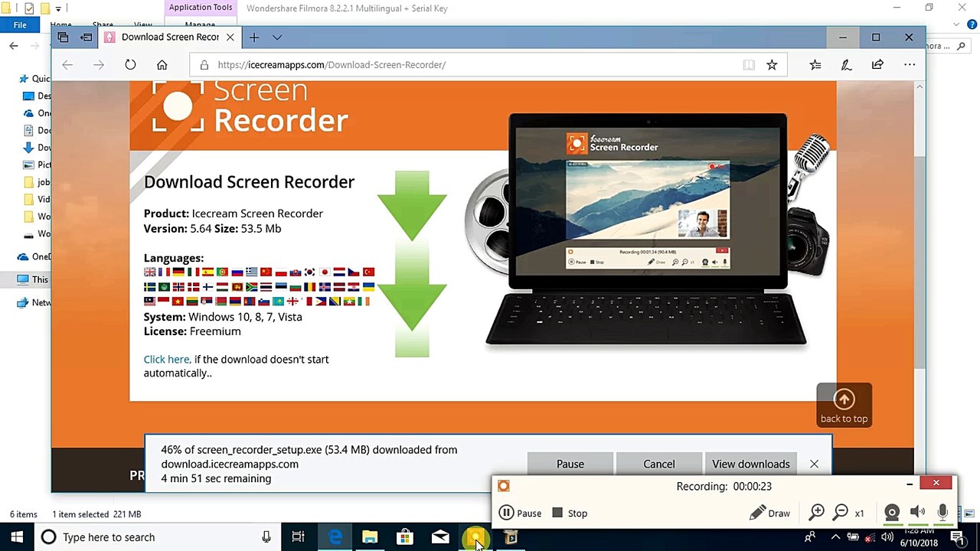
Task: Open Microsoft Edge from taskbar
Action: coord(335,537)
